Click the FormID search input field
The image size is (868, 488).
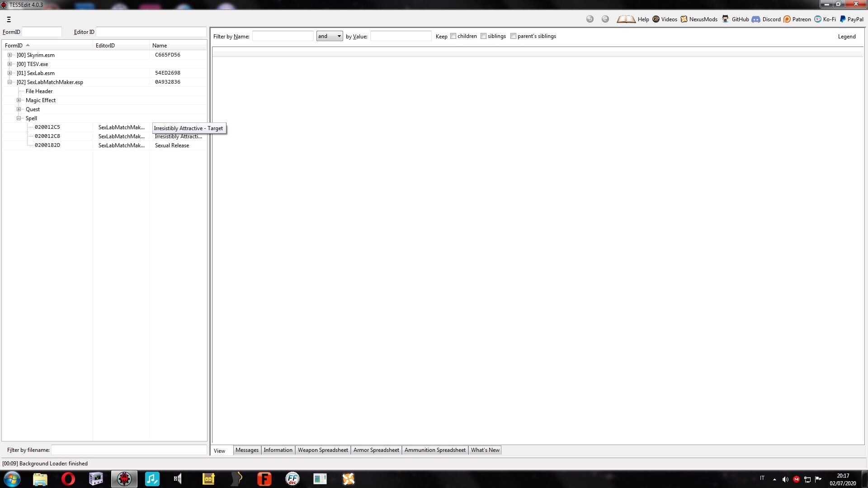42,32
